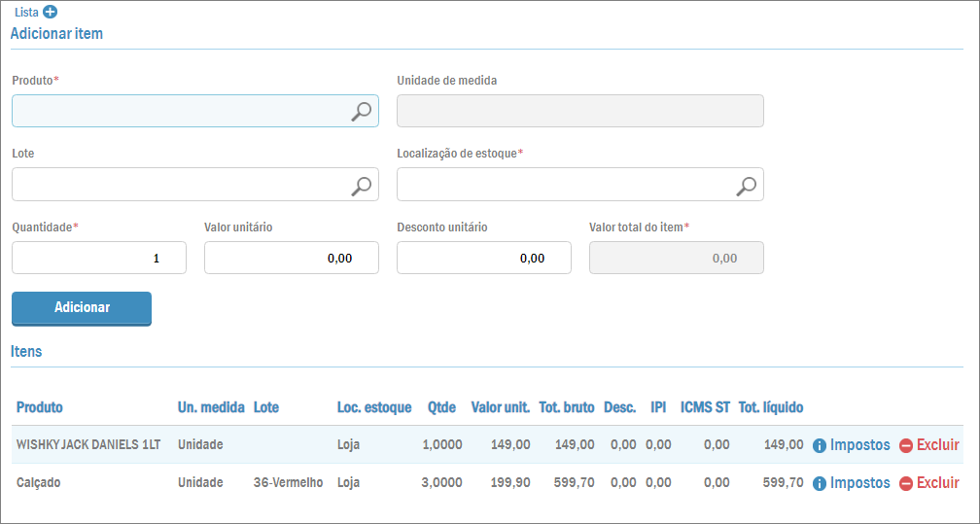980x524 pixels.
Task: Click Excluir link for WISHKY JACK DANIELS
Action: pos(937,445)
